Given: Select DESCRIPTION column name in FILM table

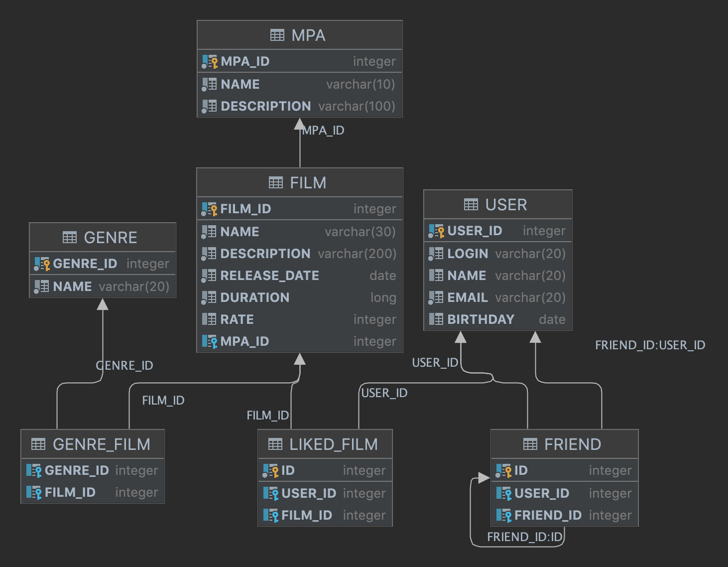Looking at the screenshot, I should click(x=265, y=254).
